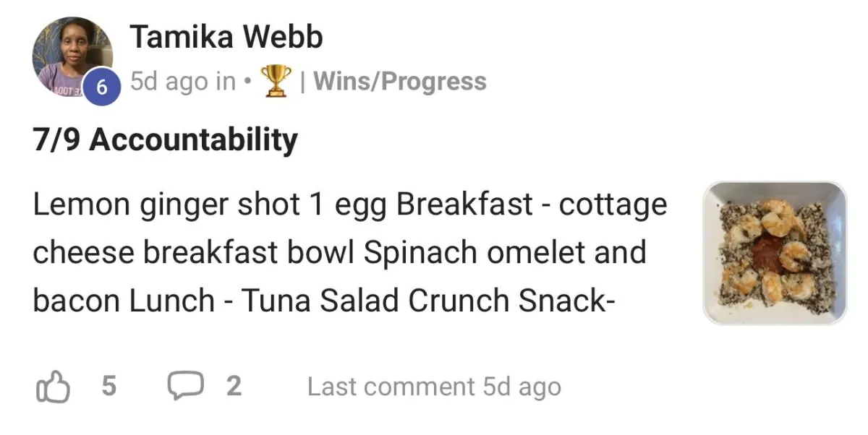Click the 'cheese breakfast bowl' text
Viewport: 868px width, 435px height.
click(194, 253)
